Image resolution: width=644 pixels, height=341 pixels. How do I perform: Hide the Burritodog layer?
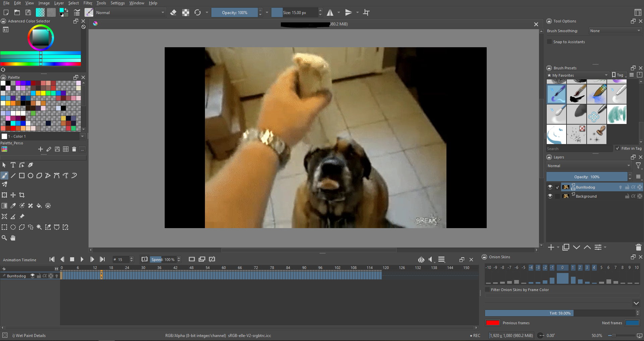point(550,187)
